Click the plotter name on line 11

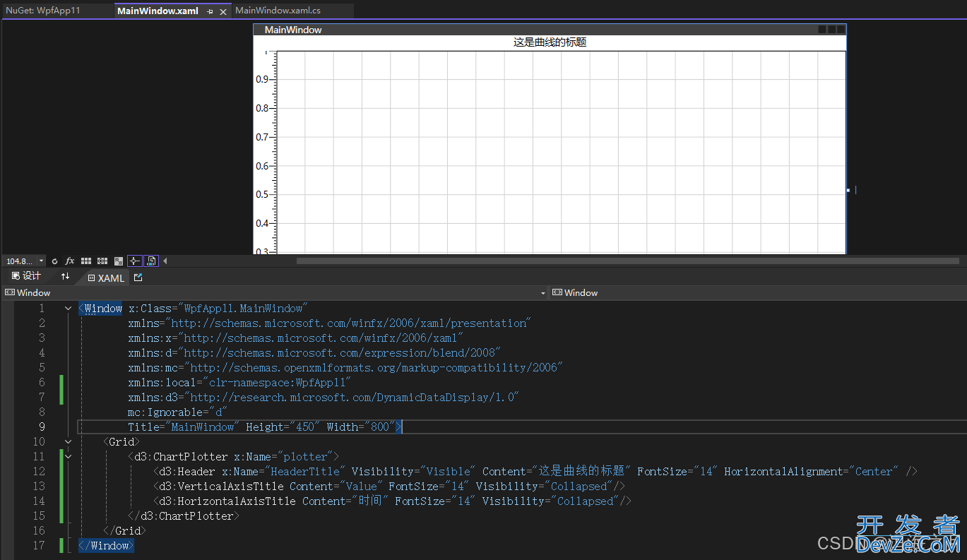[306, 457]
